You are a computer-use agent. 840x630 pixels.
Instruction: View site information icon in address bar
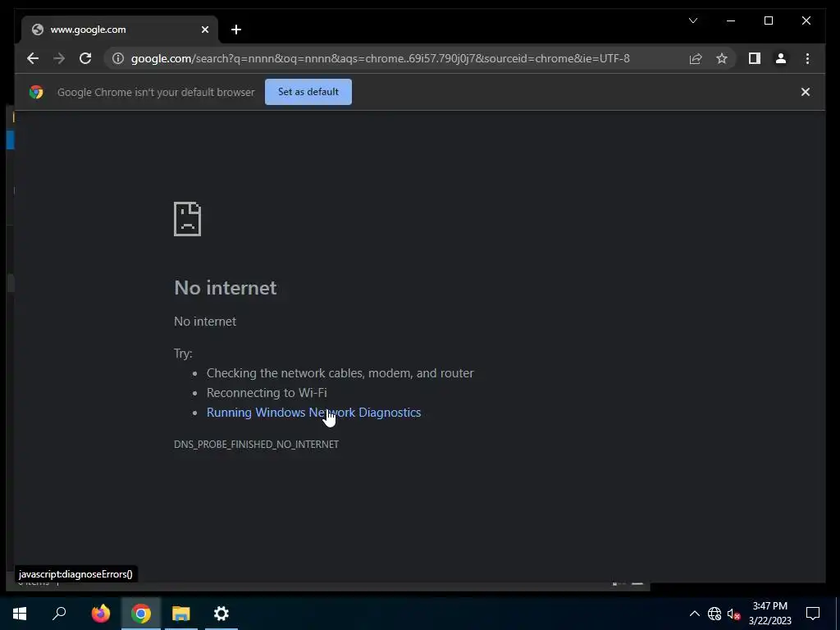(118, 58)
